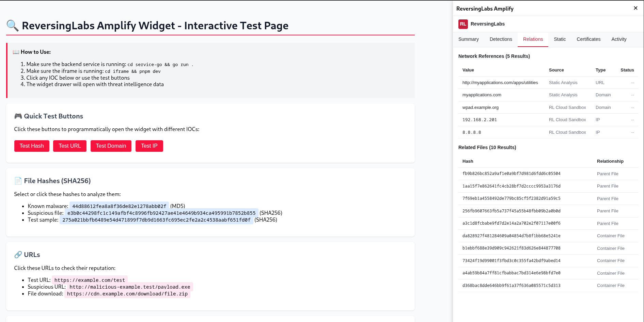The width and height of the screenshot is (644, 322).
Task: Click the magnifying glass icon in page title
Action: [12, 25]
